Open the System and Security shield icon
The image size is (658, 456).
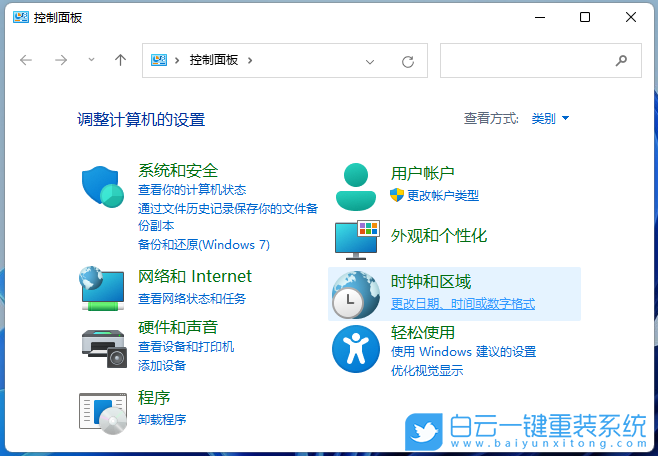click(x=103, y=187)
